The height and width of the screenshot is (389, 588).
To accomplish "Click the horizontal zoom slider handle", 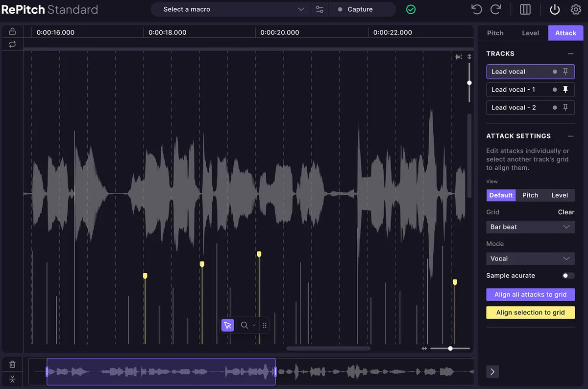I will click(450, 348).
